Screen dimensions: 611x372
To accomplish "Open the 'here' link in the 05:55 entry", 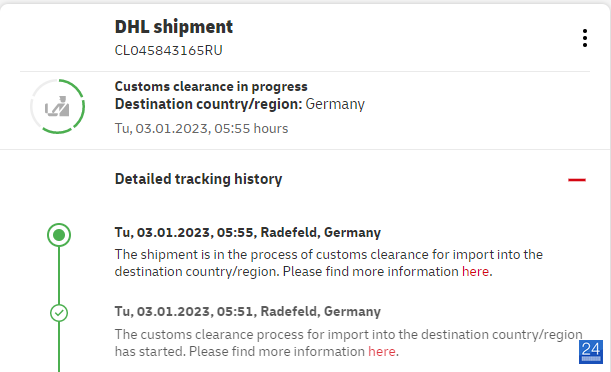I will (x=475, y=271).
